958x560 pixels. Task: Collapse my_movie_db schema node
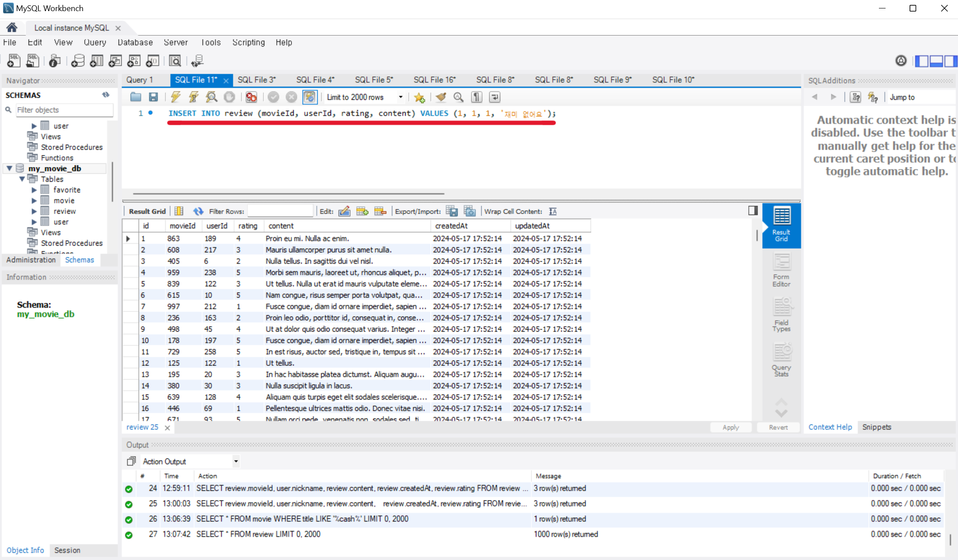tap(9, 168)
